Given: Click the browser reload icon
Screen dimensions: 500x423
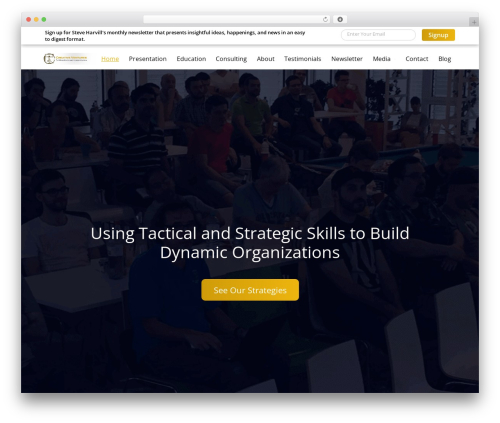Looking at the screenshot, I should pos(325,20).
